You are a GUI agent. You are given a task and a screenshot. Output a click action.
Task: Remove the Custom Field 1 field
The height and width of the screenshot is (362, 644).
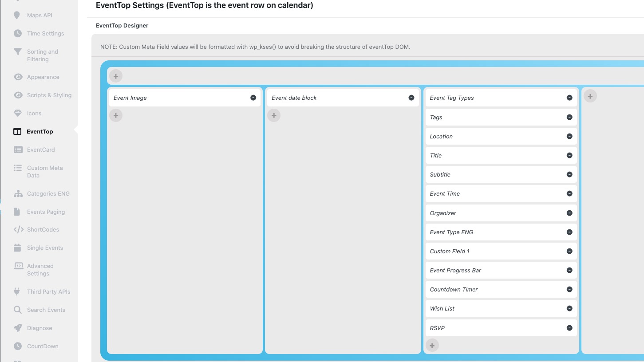569,252
